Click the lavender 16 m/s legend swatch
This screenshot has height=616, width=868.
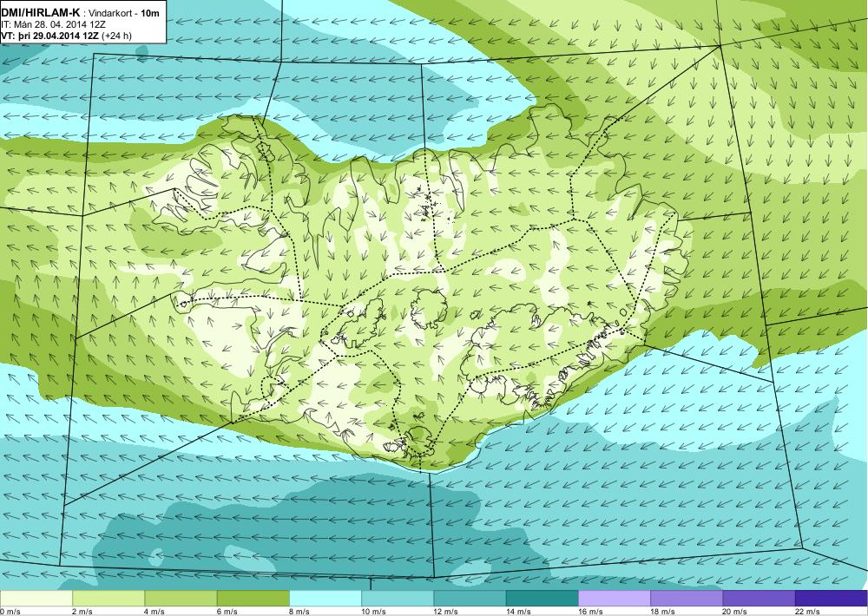pos(615,598)
